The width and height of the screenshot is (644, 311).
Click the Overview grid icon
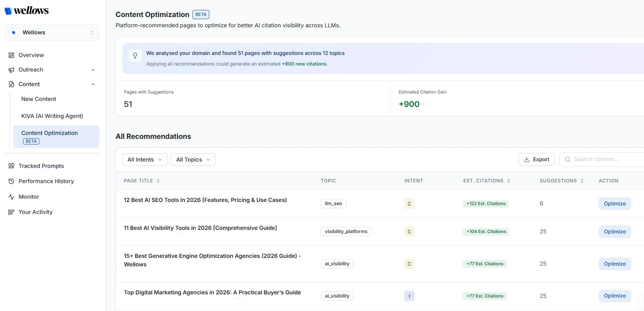click(11, 55)
